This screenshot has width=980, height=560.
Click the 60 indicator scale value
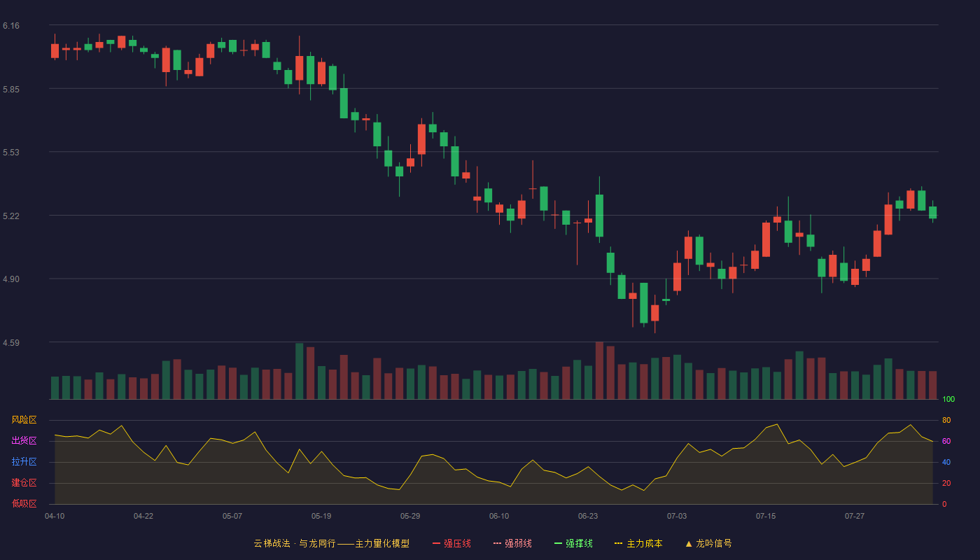coord(946,441)
